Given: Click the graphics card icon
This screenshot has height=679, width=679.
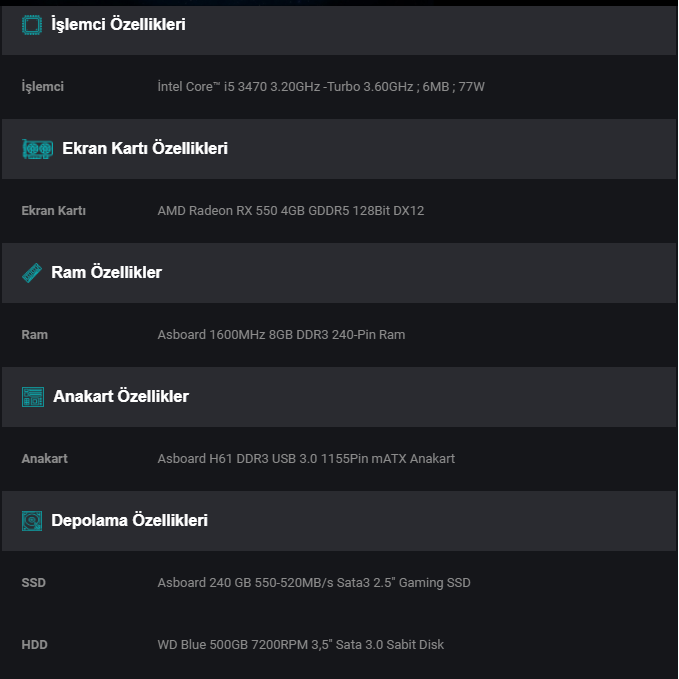Looking at the screenshot, I should coord(37,149).
